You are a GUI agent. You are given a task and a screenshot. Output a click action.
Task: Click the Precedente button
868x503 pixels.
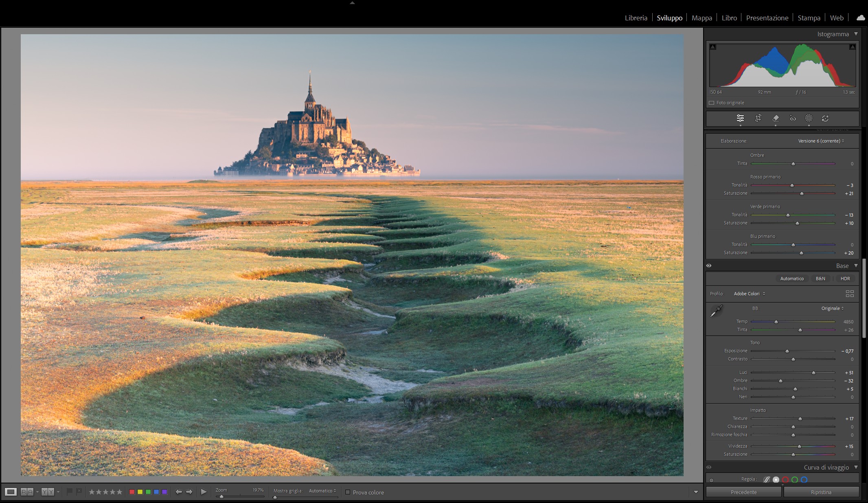click(743, 492)
